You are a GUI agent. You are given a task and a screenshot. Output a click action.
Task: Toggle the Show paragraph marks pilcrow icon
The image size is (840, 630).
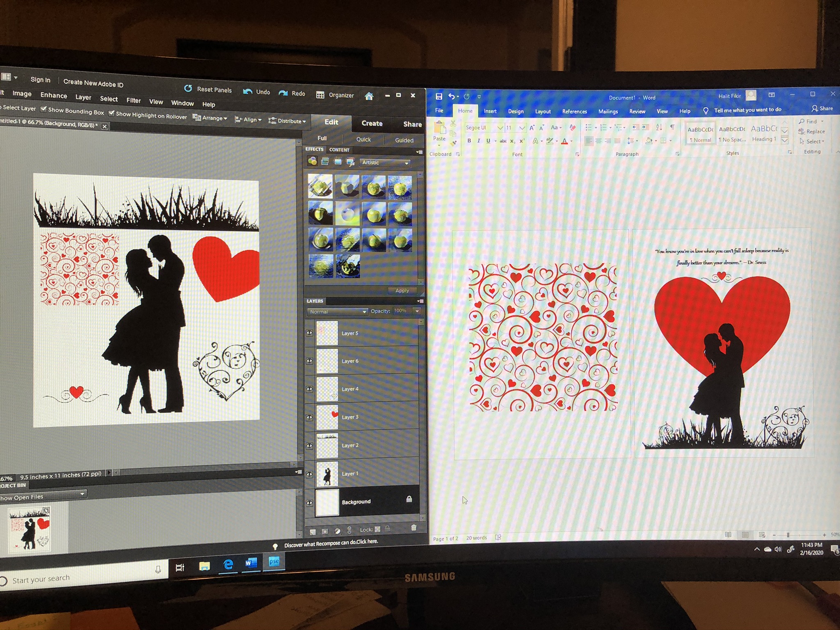pyautogui.click(x=672, y=127)
